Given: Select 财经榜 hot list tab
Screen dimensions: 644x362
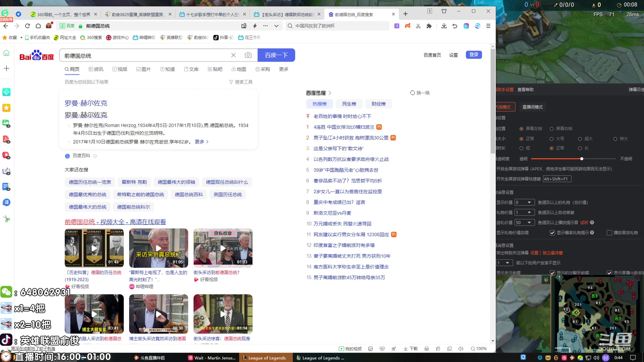Looking at the screenshot, I should [x=378, y=104].
